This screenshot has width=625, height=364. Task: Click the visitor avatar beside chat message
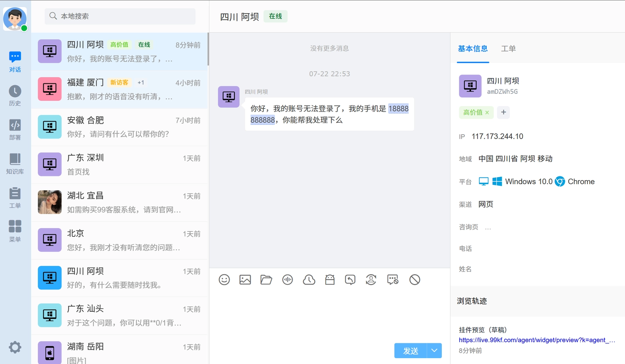[229, 97]
